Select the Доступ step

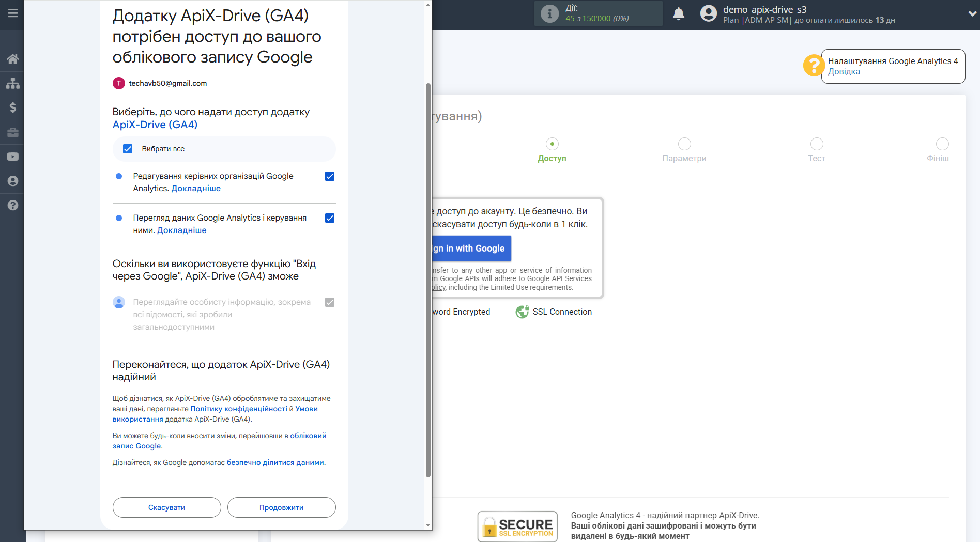click(552, 150)
